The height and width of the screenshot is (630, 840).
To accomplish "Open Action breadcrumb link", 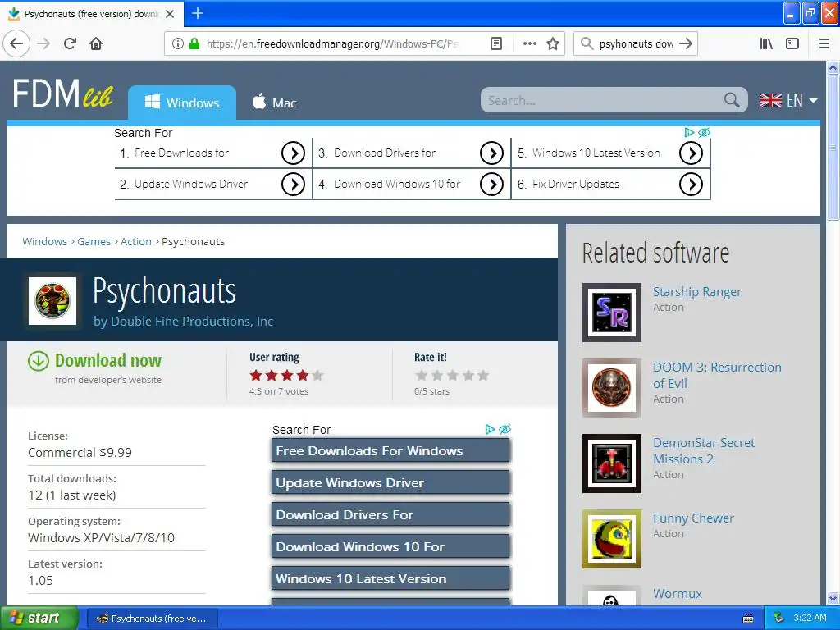I will tap(136, 242).
